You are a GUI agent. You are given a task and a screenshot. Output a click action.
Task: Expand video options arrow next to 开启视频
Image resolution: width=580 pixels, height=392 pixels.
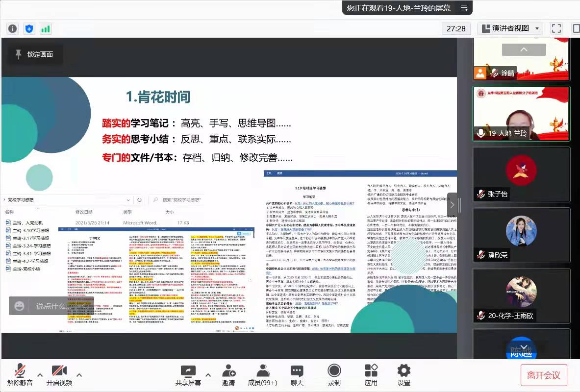pos(79,375)
